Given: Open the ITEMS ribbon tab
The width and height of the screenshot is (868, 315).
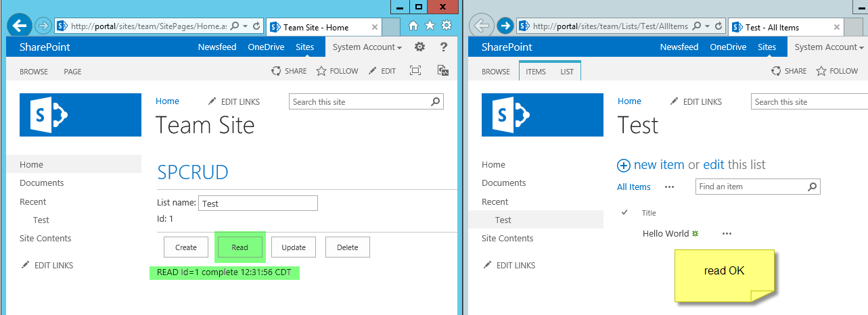Looking at the screenshot, I should point(536,71).
